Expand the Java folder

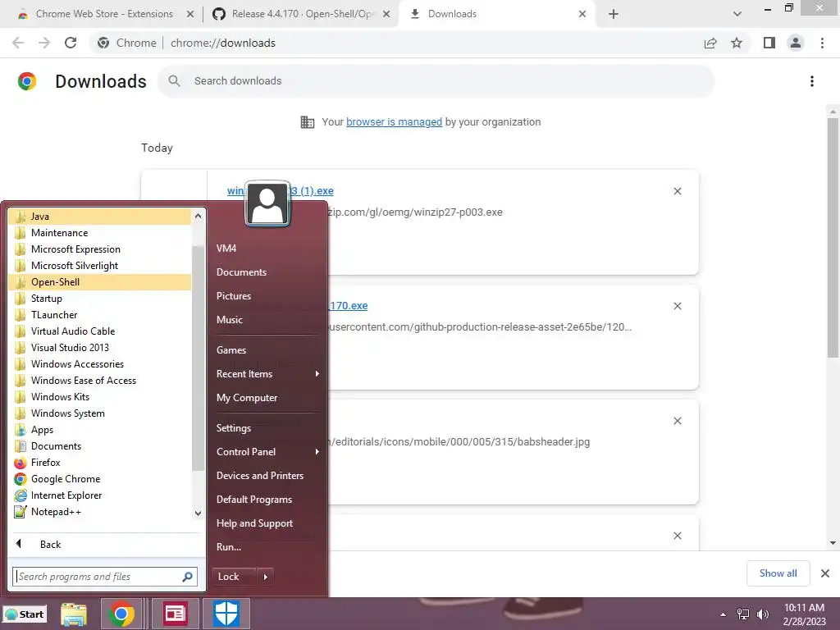click(x=99, y=217)
